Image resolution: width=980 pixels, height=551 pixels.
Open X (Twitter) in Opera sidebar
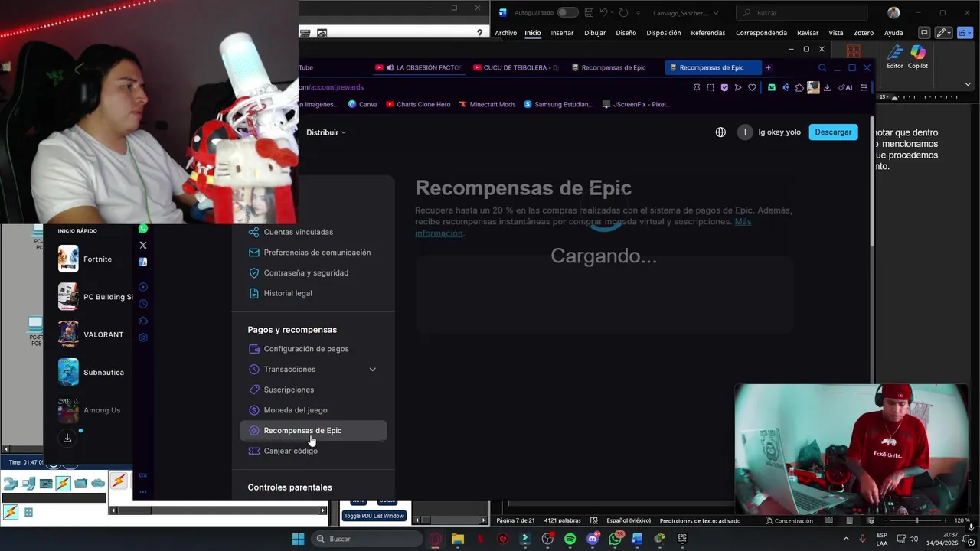click(143, 245)
